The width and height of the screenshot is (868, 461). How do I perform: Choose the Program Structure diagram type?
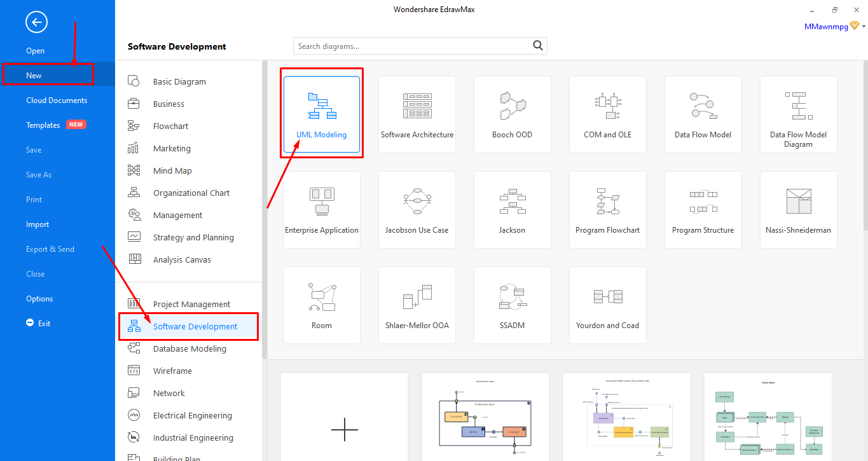(703, 210)
